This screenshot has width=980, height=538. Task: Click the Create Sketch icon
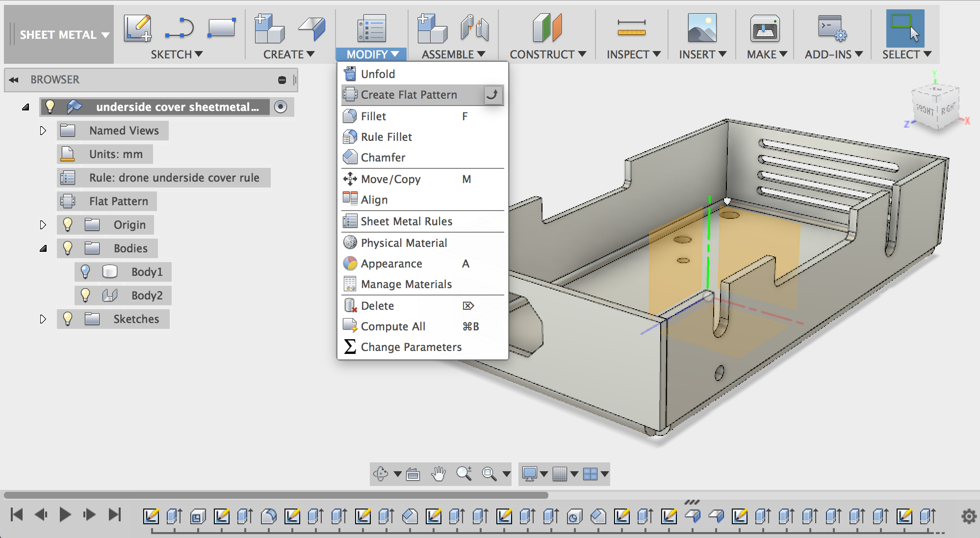[x=137, y=28]
